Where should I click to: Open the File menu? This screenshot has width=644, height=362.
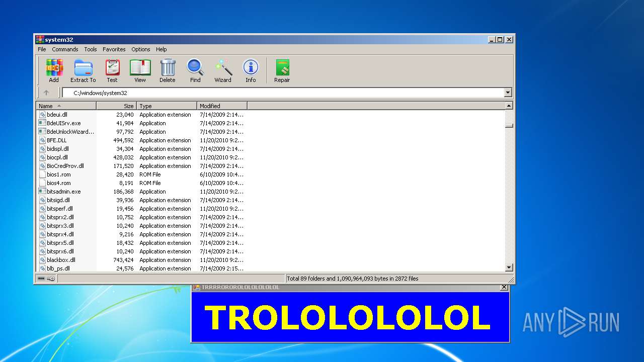(x=42, y=49)
